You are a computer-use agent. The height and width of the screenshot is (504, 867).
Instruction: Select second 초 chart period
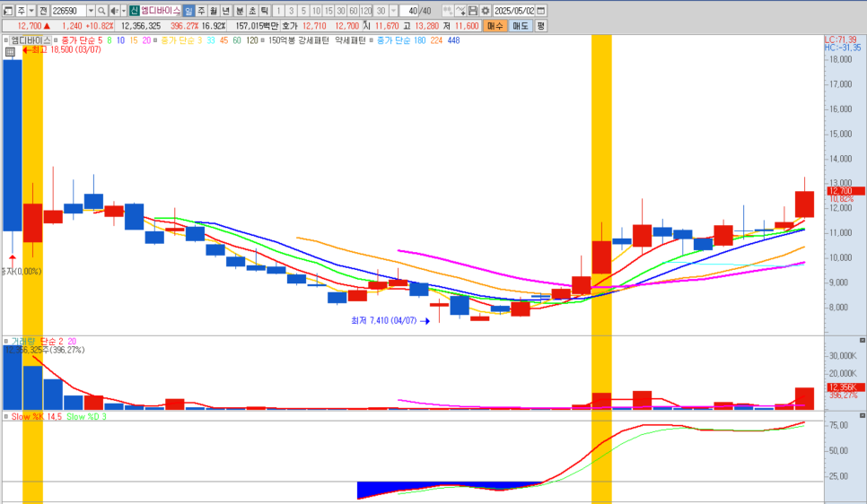tap(252, 11)
